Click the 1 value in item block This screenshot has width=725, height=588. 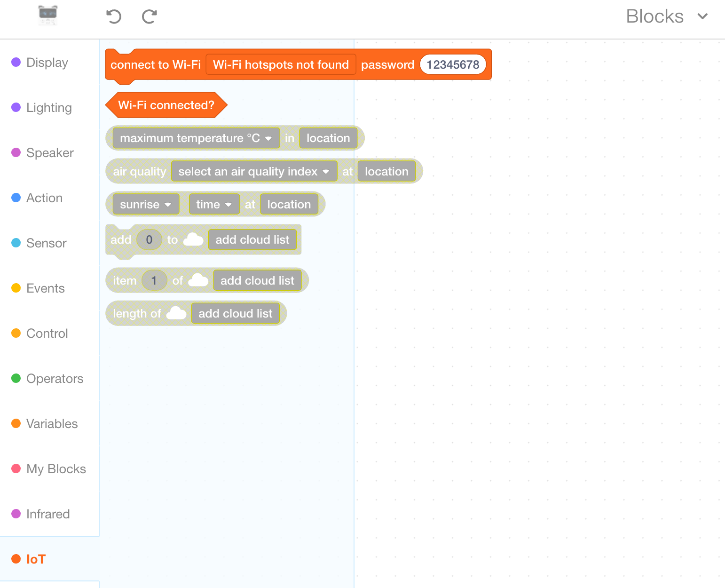pyautogui.click(x=154, y=281)
